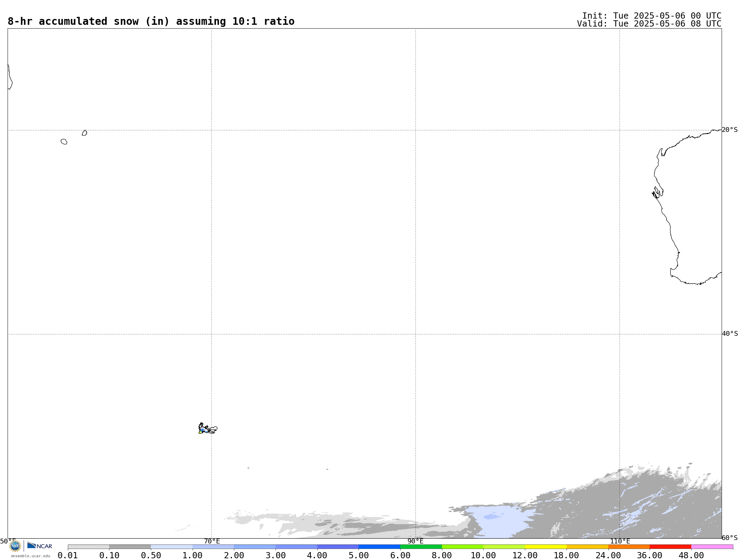Click the 0.01 colorbar value label

point(68,556)
